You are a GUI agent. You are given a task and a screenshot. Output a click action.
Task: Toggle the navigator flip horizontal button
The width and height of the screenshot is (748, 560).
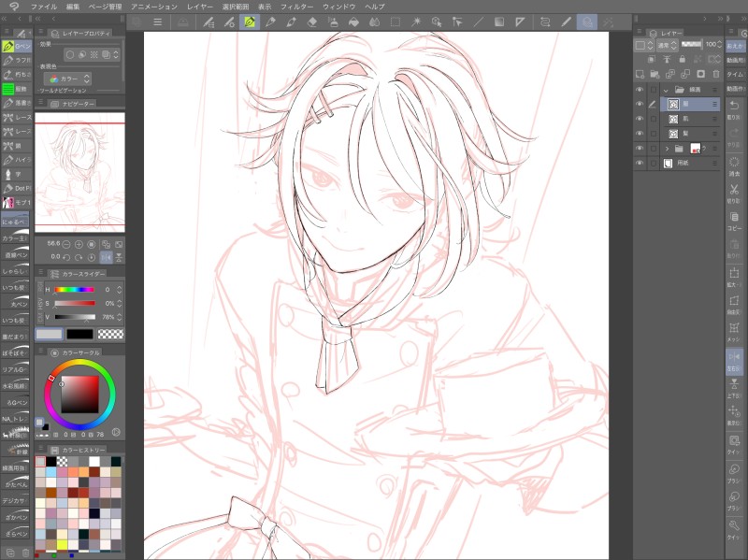pyautogui.click(x=106, y=257)
